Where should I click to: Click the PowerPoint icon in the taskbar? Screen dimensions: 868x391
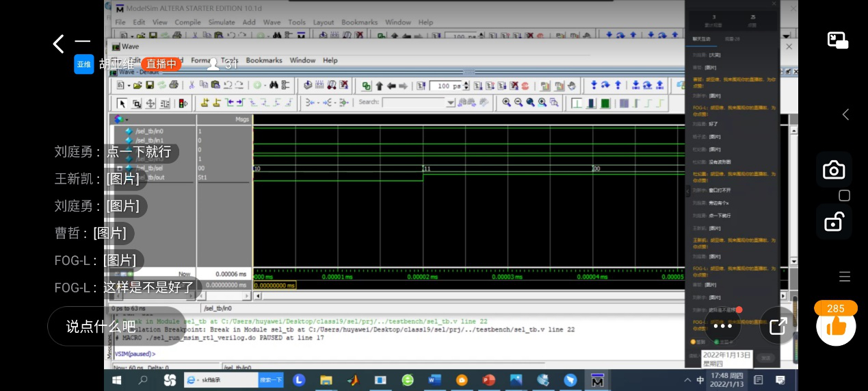488,380
